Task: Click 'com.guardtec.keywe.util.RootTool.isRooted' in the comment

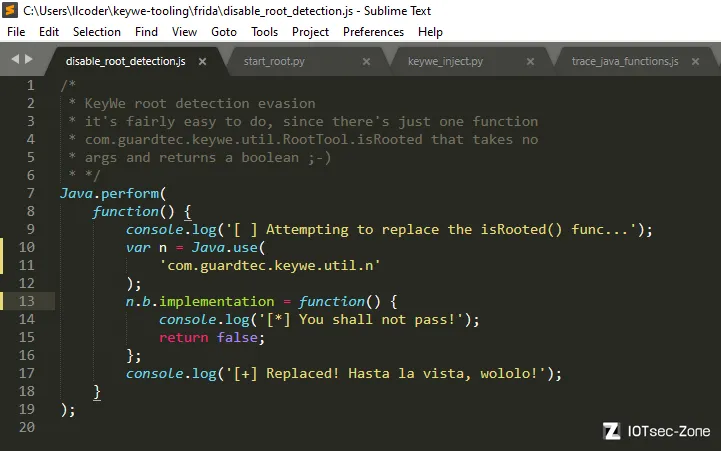Action: point(253,139)
